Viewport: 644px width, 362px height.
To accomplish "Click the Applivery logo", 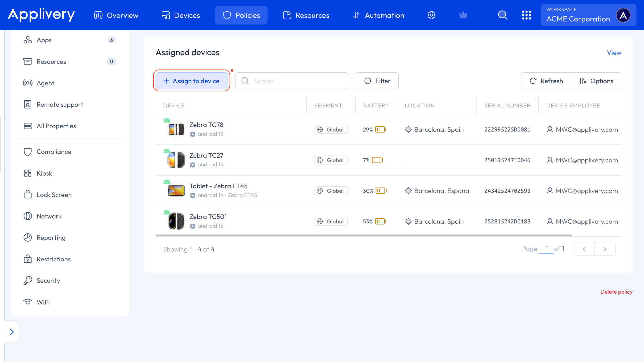I will pos(41,15).
